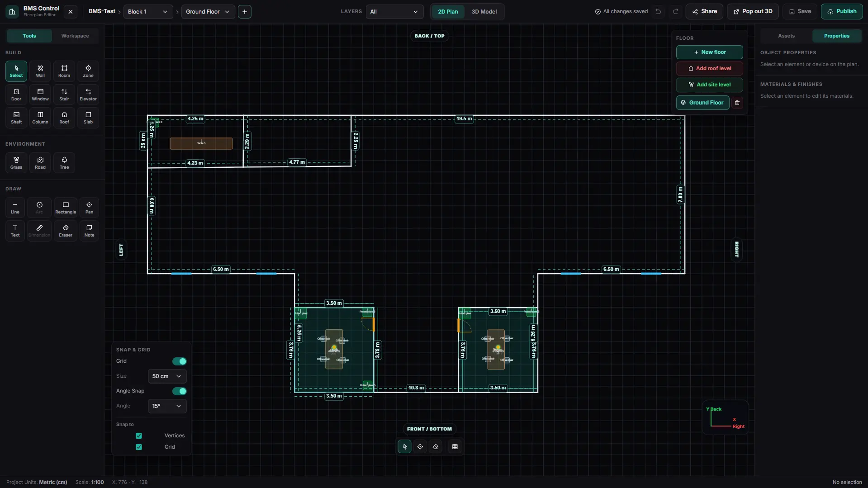Open the Layers All dropdown
Image resolution: width=868 pixels, height=488 pixels.
[394, 12]
